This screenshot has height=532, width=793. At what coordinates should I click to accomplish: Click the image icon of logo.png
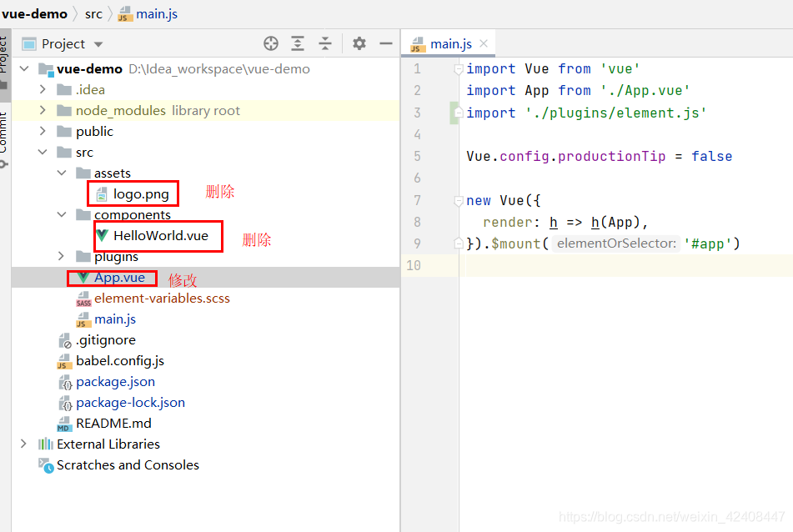(102, 194)
